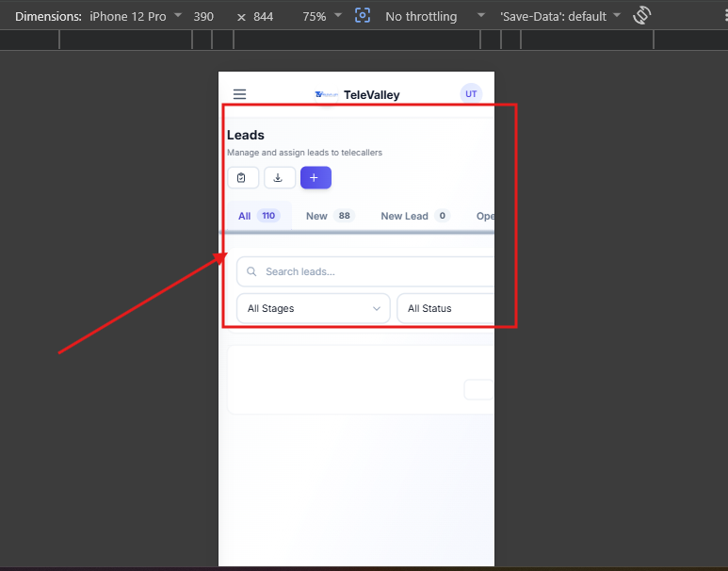Click the clipboard checklist button
Image resolution: width=728 pixels, height=571 pixels.
[x=243, y=177]
